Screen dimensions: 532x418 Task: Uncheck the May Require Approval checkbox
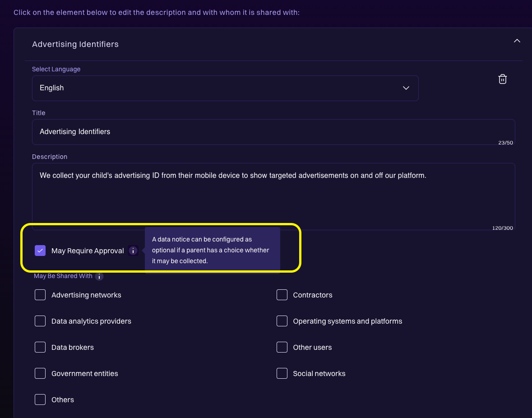40,251
